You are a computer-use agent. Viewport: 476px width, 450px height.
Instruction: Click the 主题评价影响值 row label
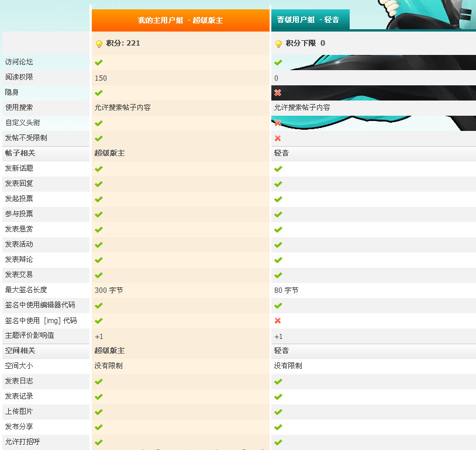coord(29,335)
